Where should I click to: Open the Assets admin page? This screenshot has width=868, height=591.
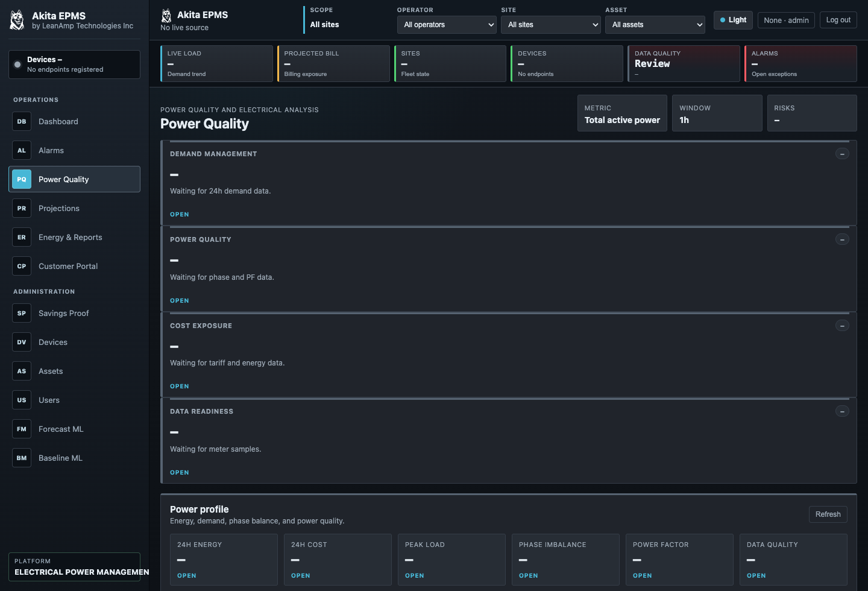coord(74,371)
